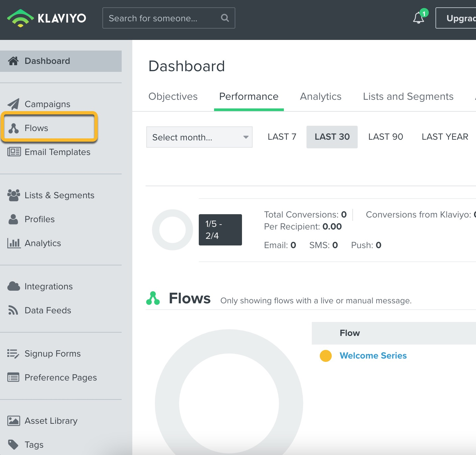Click the Klaviyo logo
The width and height of the screenshot is (476, 455).
(x=47, y=18)
